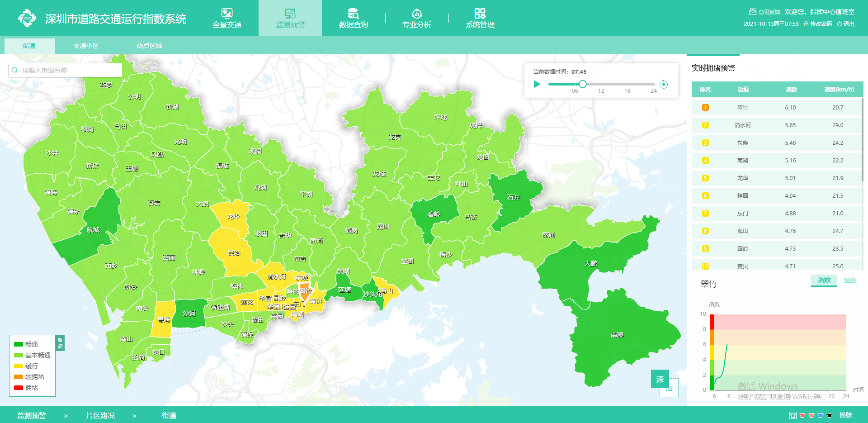Sort table by 速度(km/h) column header

pyautogui.click(x=839, y=90)
